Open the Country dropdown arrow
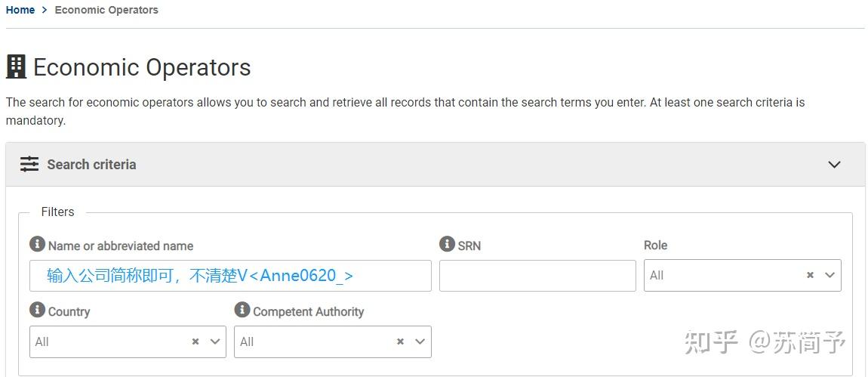This screenshot has height=377, width=868. pos(214,341)
